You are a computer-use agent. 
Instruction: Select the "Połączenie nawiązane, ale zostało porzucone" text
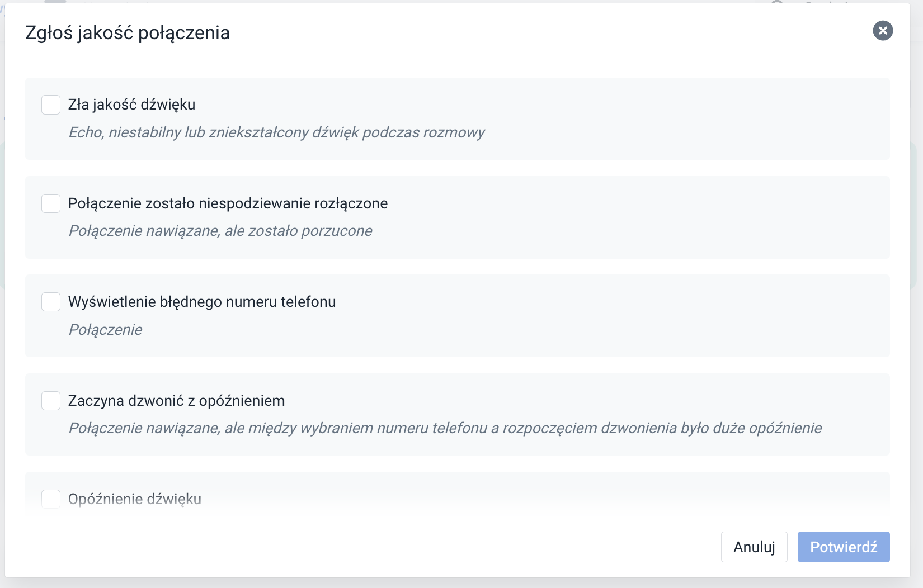pos(220,230)
